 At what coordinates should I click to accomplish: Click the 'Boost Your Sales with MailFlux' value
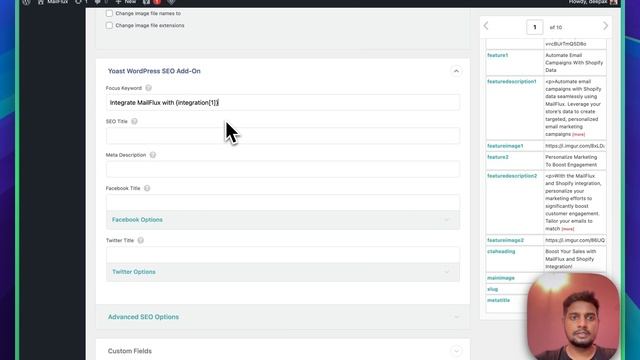pos(571,259)
